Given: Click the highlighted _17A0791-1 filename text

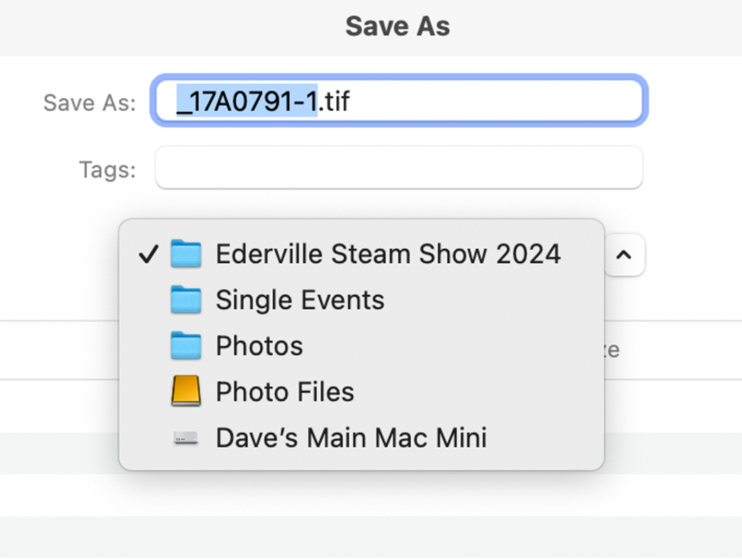Looking at the screenshot, I should click(247, 101).
